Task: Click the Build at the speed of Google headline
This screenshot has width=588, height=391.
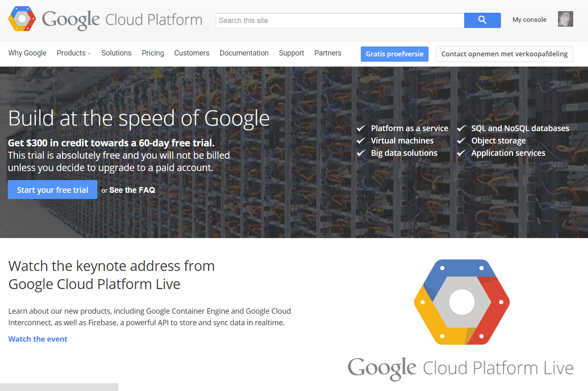Action: pos(139,118)
